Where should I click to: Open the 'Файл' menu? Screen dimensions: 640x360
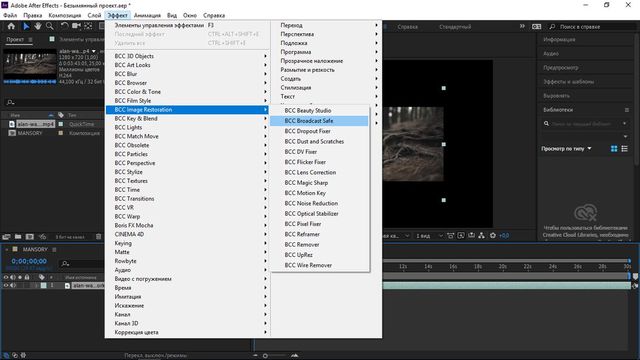(x=10, y=15)
